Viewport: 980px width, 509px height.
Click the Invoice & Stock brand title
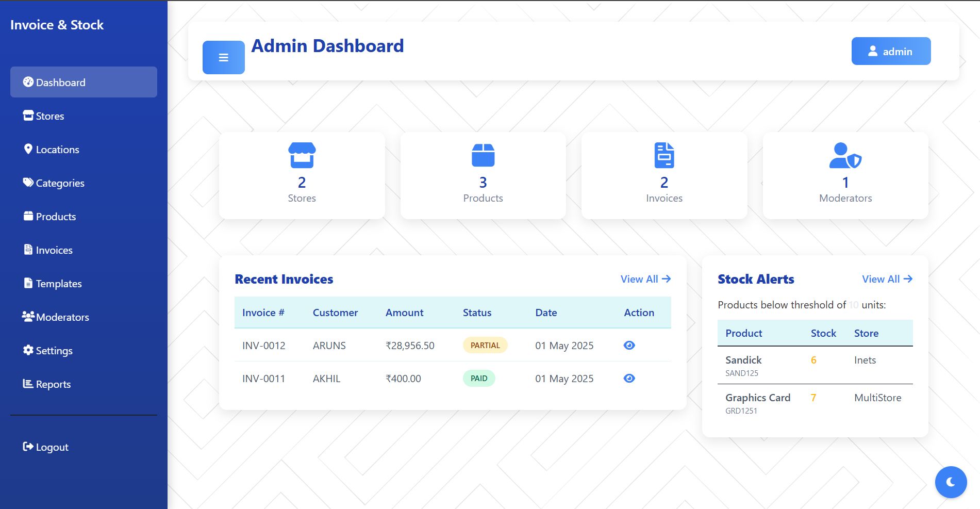pyautogui.click(x=57, y=25)
